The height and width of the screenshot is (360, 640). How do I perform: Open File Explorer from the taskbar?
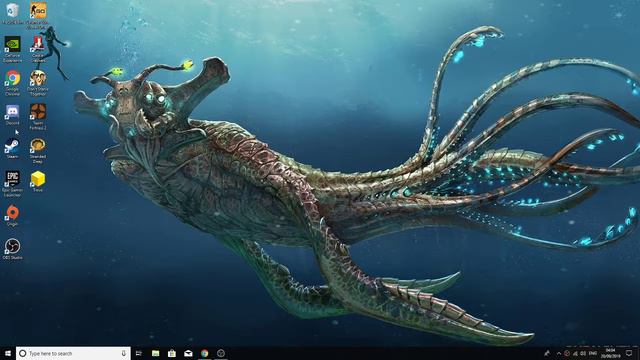(156, 353)
